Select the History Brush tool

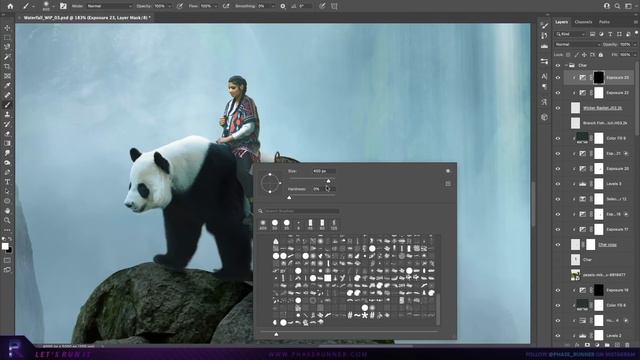[7, 124]
